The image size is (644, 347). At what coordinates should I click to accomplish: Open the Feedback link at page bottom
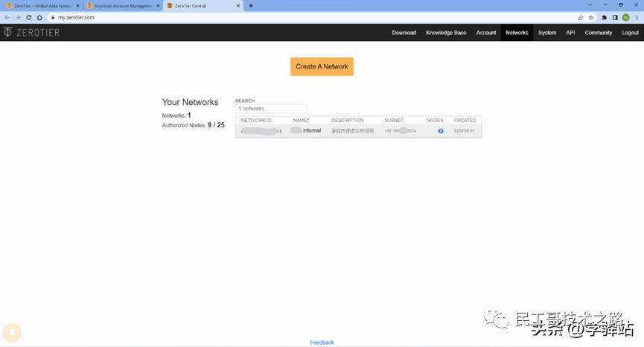click(x=322, y=342)
